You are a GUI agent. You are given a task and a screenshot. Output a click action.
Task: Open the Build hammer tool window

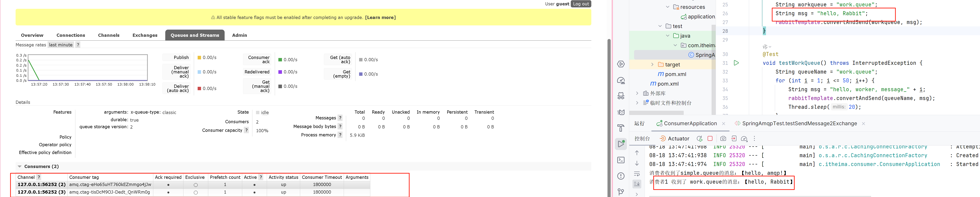[x=621, y=128]
